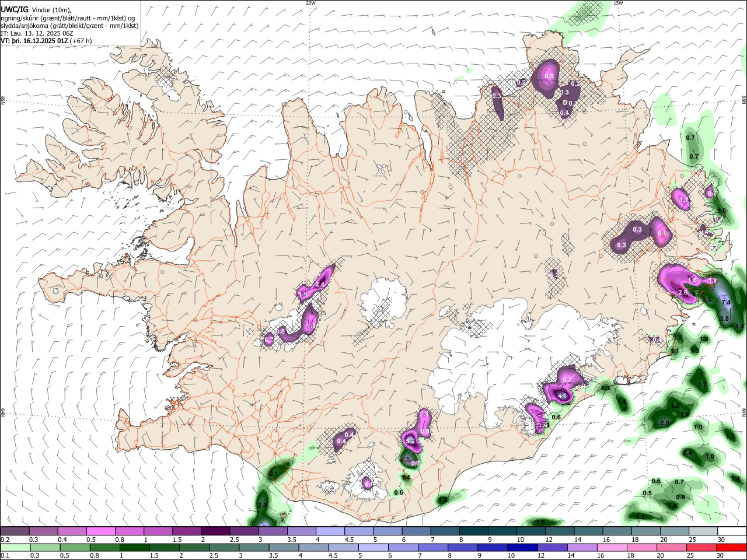This screenshot has height=560, width=747.
Task: Click the bright red rain legend swatch at 30
Action: pyautogui.click(x=731, y=547)
